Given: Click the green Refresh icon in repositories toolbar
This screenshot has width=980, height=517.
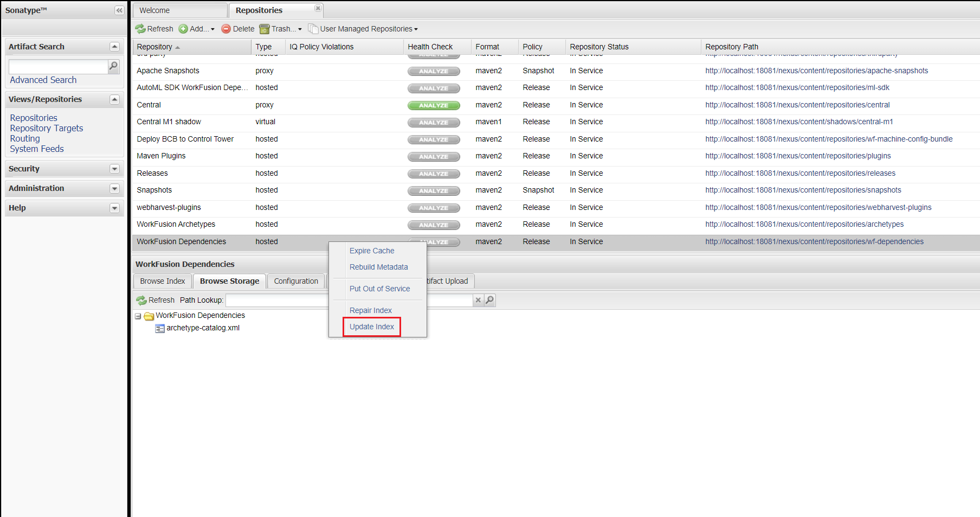Looking at the screenshot, I should 140,29.
